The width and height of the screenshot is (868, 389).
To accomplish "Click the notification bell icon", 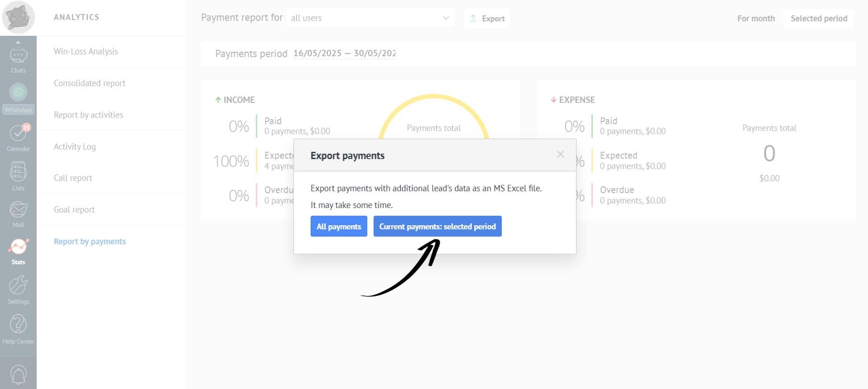I will (18, 374).
